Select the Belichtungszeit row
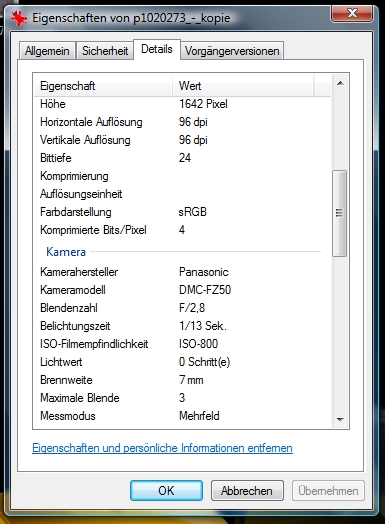Image resolution: width=385 pixels, height=524 pixels. [x=182, y=326]
